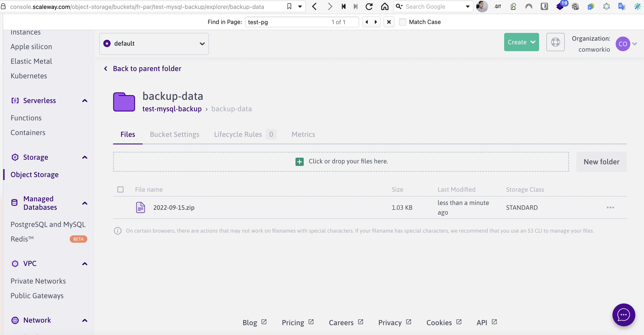Open Functions in sidebar
Image resolution: width=644 pixels, height=335 pixels.
[26, 118]
